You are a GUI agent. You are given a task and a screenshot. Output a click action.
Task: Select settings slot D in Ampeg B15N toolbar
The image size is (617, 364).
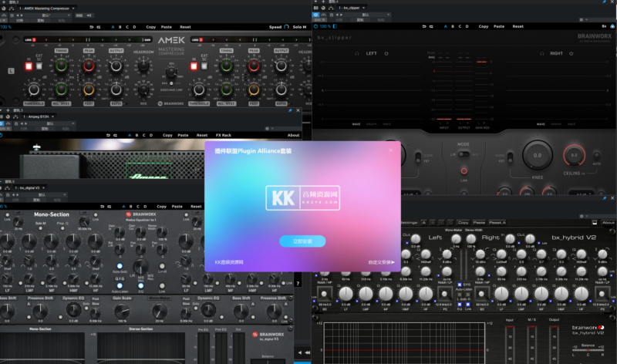pyautogui.click(x=150, y=135)
